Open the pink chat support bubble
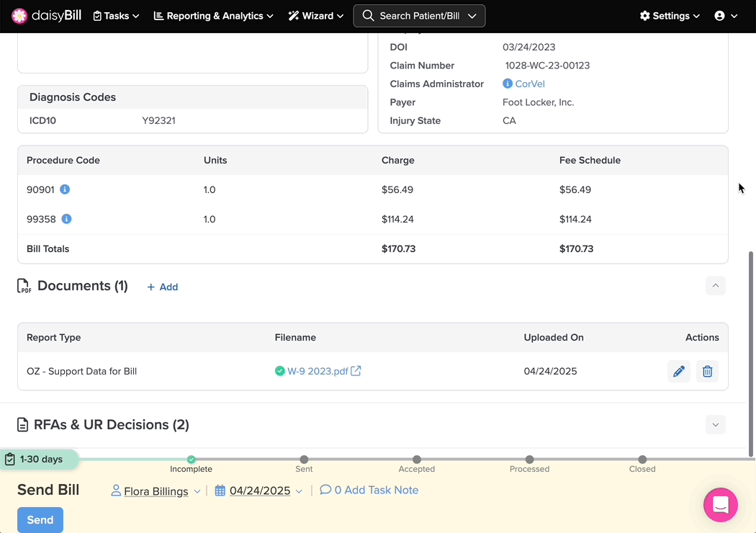This screenshot has height=533, width=756. point(720,505)
